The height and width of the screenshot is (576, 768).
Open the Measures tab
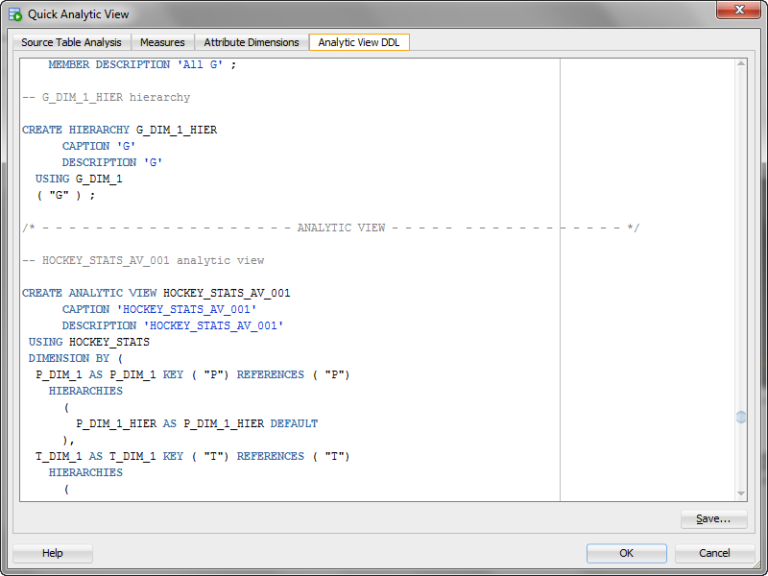(162, 42)
